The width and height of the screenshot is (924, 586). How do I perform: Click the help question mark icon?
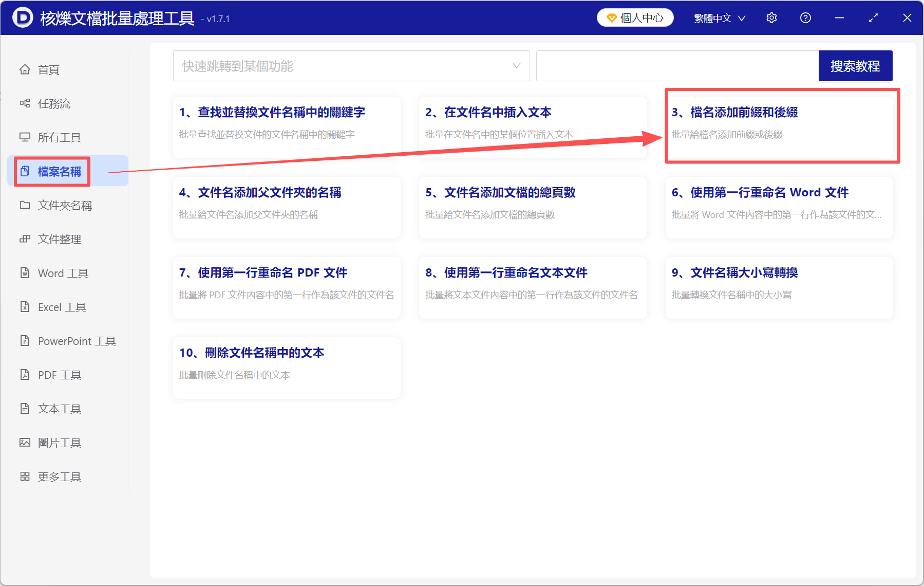(x=805, y=17)
